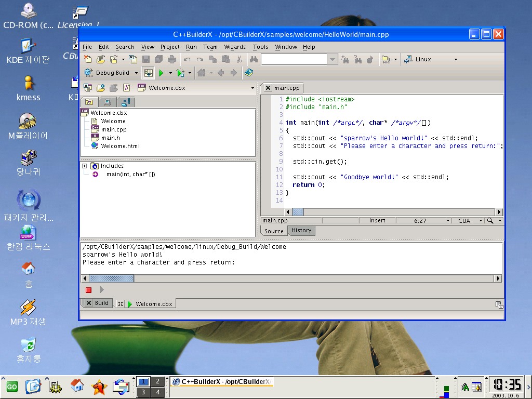Click the Cut scissors icon
The height and width of the screenshot is (399, 532).
[239, 60]
